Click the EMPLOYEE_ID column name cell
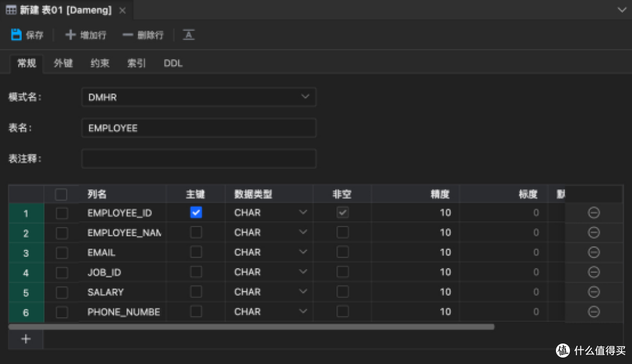632x364 pixels. pos(122,213)
